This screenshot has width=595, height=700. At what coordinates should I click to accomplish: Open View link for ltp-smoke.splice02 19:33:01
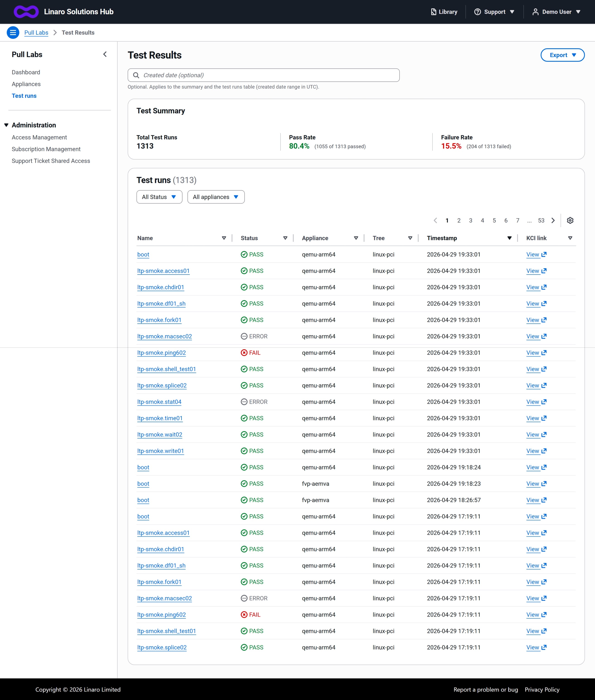[536, 385]
